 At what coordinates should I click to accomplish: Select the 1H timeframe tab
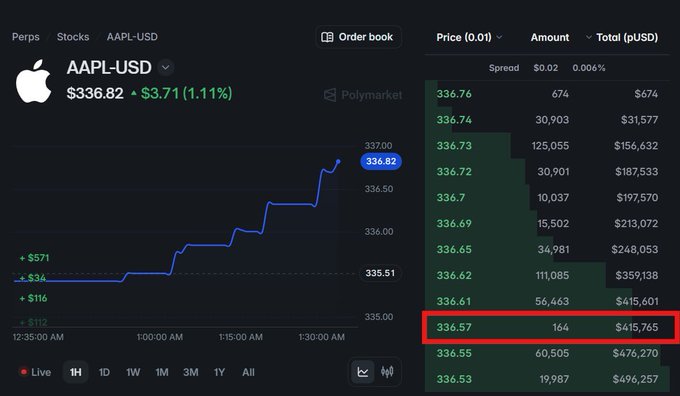tap(75, 372)
